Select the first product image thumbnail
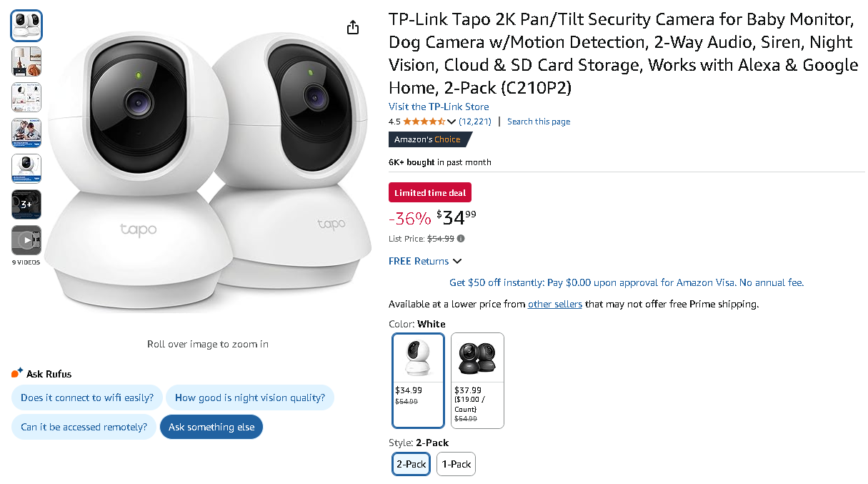Viewport: 868px width, 484px height. click(26, 26)
